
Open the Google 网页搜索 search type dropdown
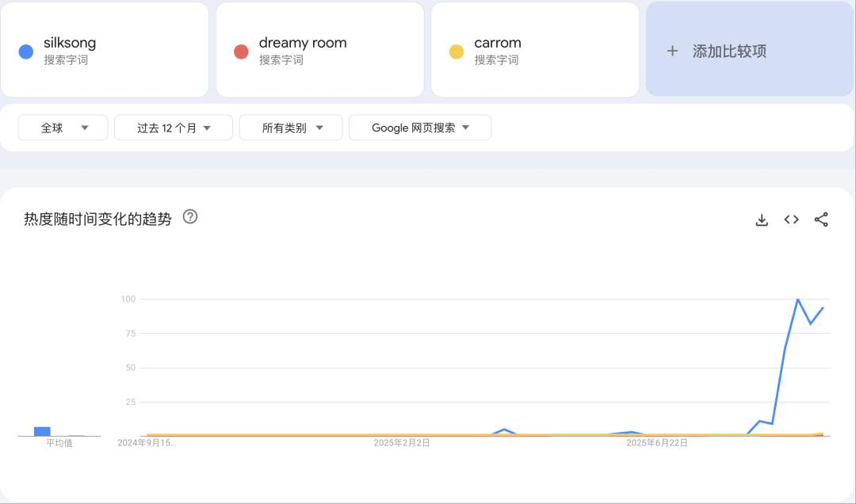coord(420,127)
